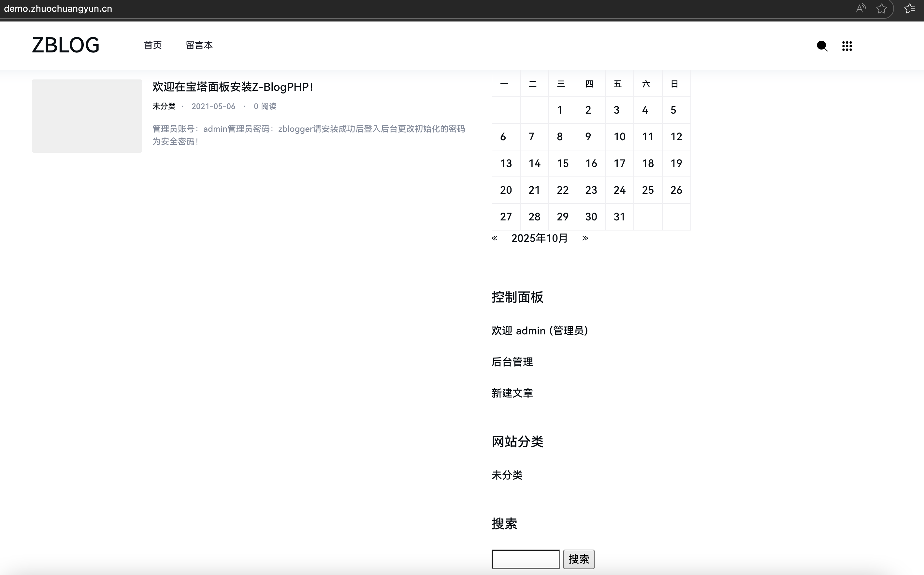Viewport: 924px width, 575px height.
Task: Go to next month in calendar
Action: tap(585, 238)
